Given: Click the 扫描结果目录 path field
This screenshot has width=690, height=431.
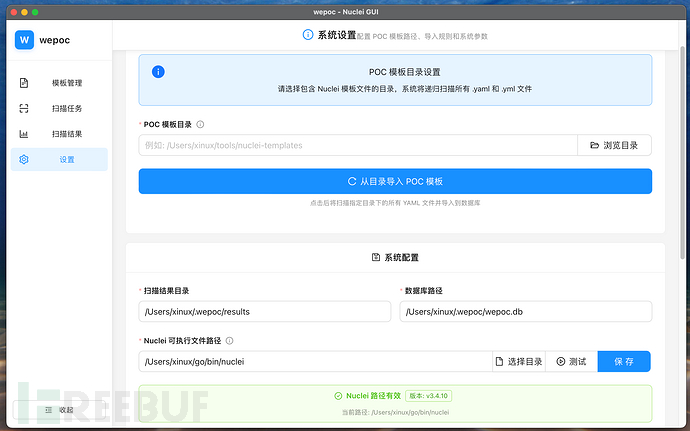Looking at the screenshot, I should click(x=264, y=312).
